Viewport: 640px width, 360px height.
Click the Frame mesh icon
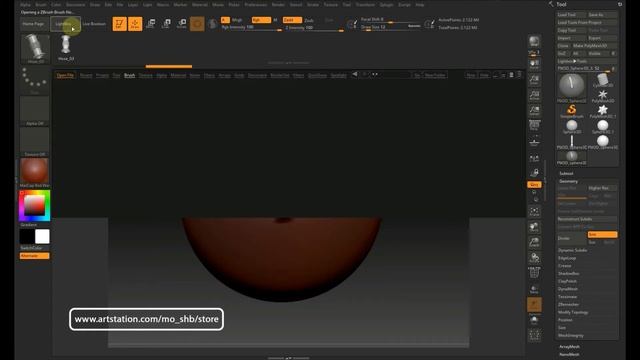pyautogui.click(x=534, y=211)
